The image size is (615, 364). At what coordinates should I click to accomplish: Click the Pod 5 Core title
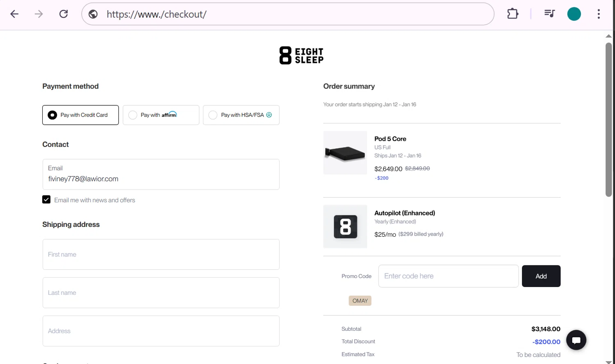point(390,139)
